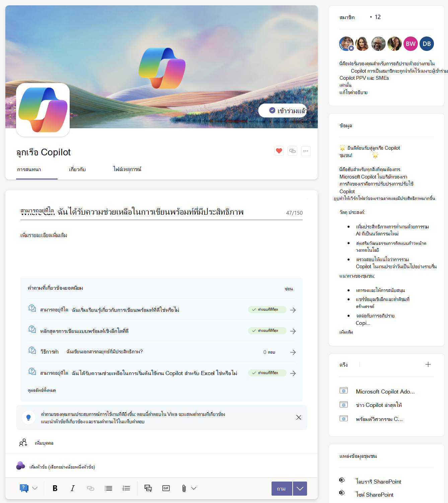Image resolution: width=448 pixels, height=503 pixels.
Task: Click arrow for strategy documents question
Action: point(293,352)
